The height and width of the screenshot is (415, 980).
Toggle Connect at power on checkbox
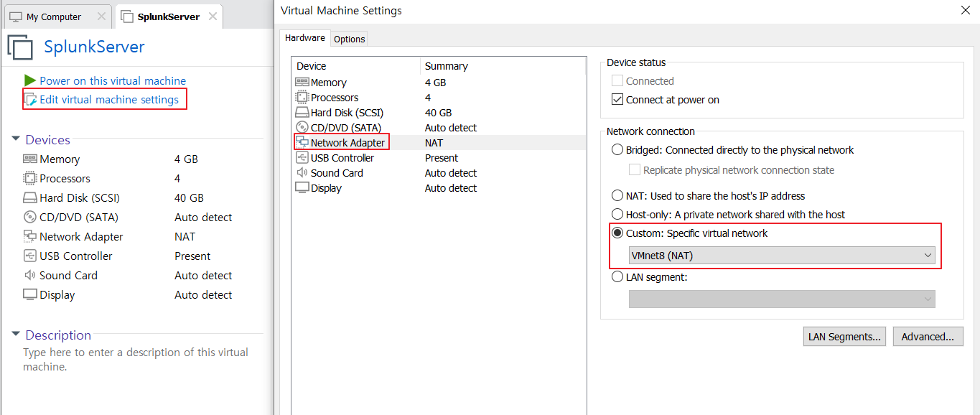[617, 100]
